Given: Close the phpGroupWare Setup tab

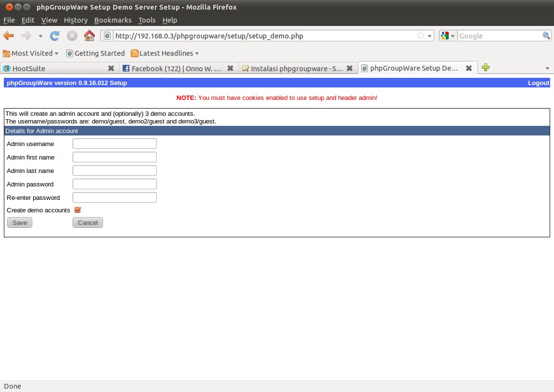Looking at the screenshot, I should click(x=469, y=68).
